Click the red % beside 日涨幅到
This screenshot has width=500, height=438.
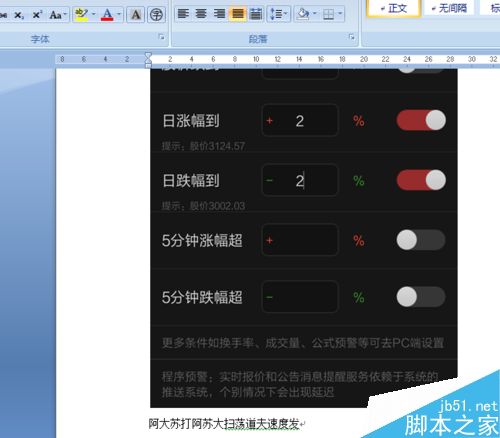coord(359,121)
